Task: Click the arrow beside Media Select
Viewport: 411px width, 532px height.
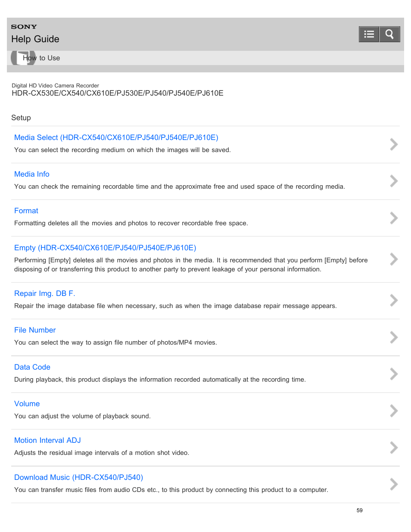Action: (393, 144)
